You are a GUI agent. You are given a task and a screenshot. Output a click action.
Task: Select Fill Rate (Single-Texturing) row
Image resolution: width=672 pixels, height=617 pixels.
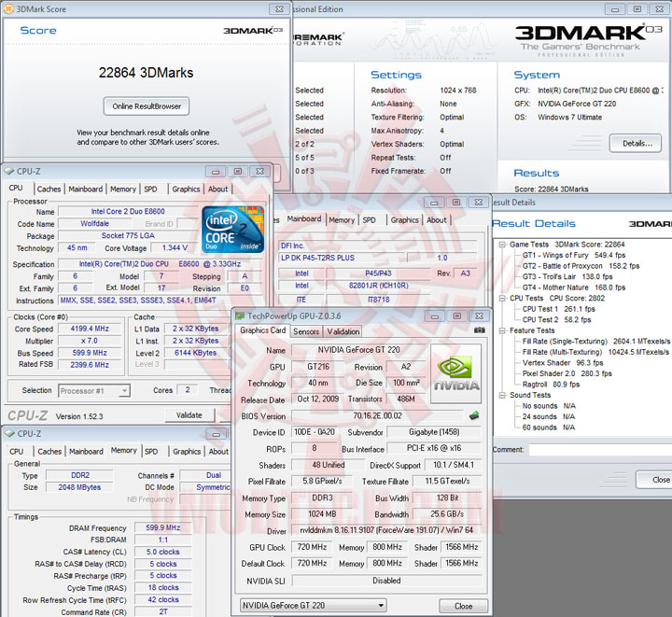595,342
